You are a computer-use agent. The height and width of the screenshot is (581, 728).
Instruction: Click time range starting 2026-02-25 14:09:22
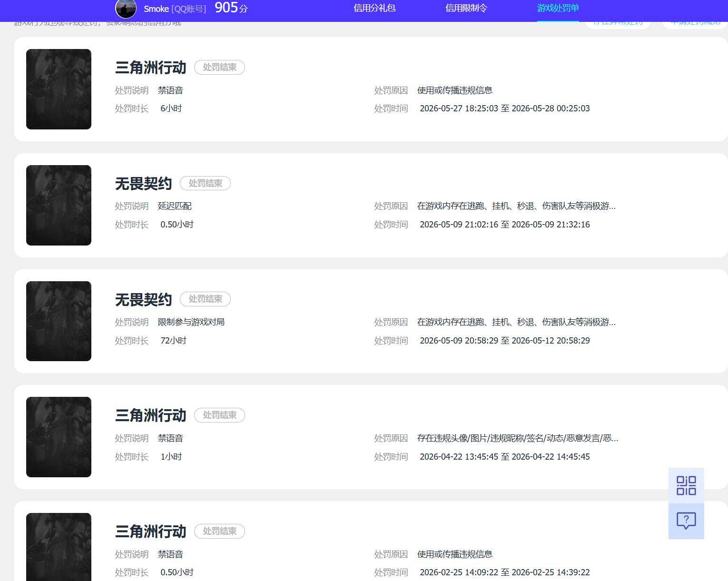[505, 572]
